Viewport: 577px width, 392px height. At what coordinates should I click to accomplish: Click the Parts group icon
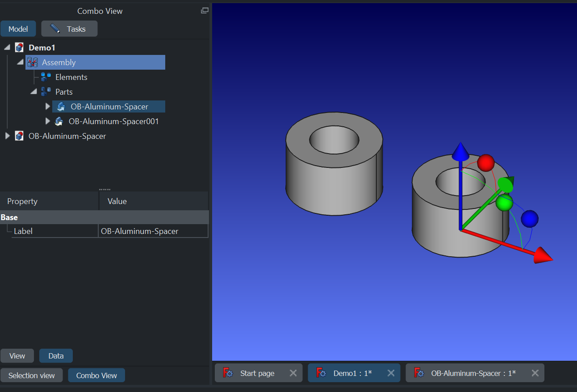[x=46, y=92]
